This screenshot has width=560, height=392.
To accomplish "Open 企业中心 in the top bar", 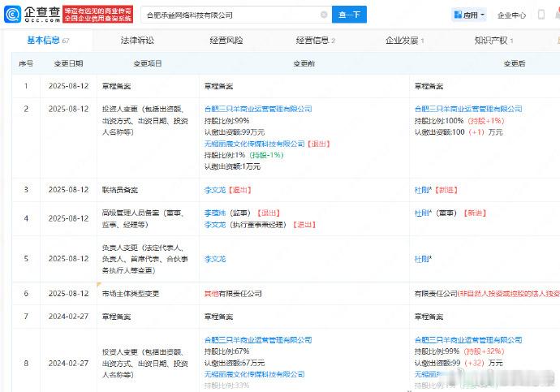I will click(x=511, y=15).
